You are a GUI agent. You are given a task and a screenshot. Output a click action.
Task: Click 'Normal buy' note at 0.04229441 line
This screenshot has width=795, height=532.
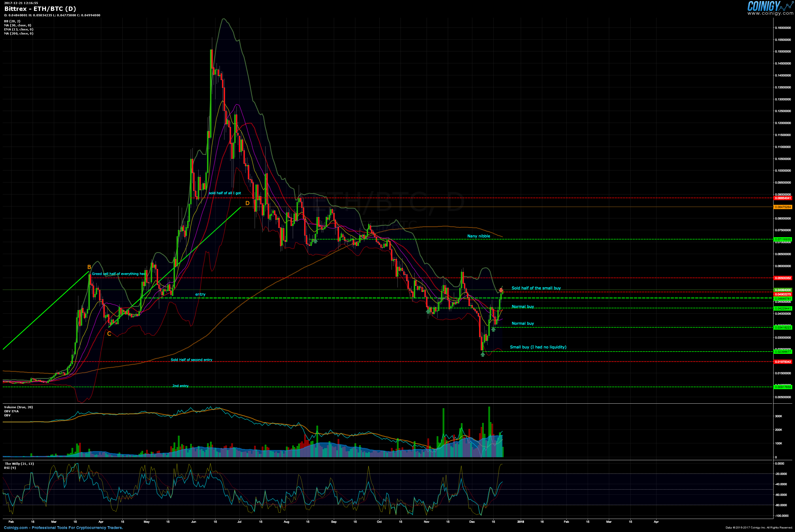[523, 307]
